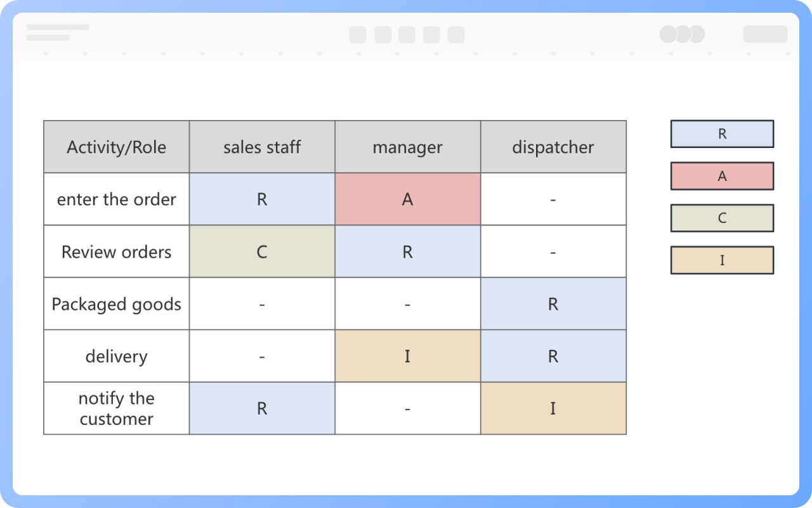Select the tan I legend swatch
812x508 pixels.
[722, 260]
